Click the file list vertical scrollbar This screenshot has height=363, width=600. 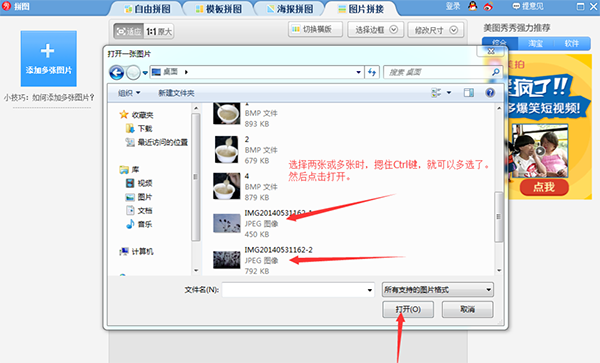[x=499, y=216]
